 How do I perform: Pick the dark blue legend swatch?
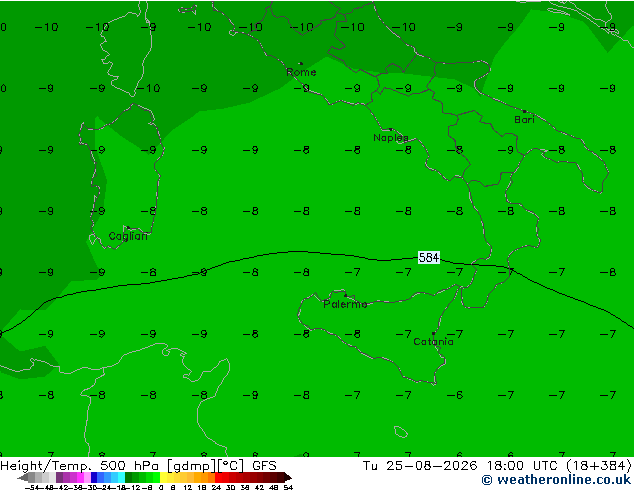pos(94,477)
